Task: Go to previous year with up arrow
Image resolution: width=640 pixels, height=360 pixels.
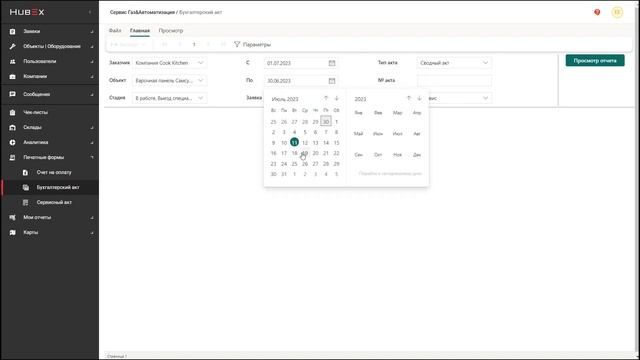Action: click(x=409, y=98)
